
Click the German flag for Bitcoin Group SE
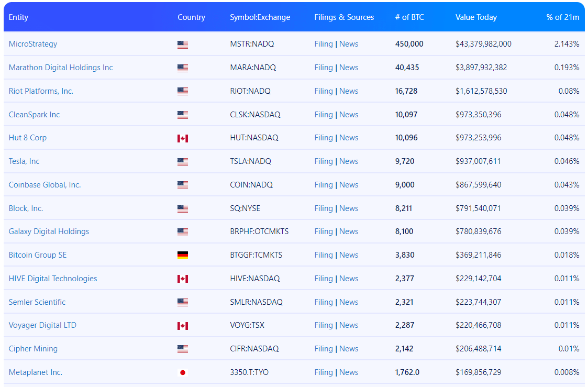183,256
